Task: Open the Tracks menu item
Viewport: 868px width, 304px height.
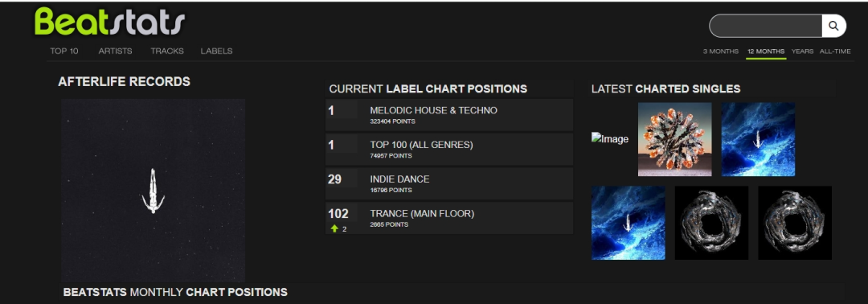Action: tap(167, 51)
